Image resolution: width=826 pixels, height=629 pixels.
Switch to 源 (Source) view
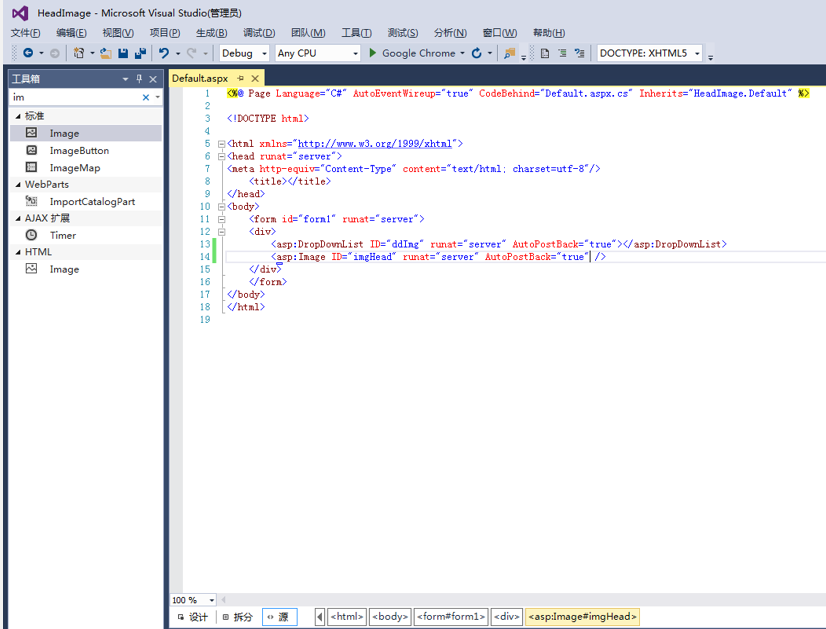[278, 617]
